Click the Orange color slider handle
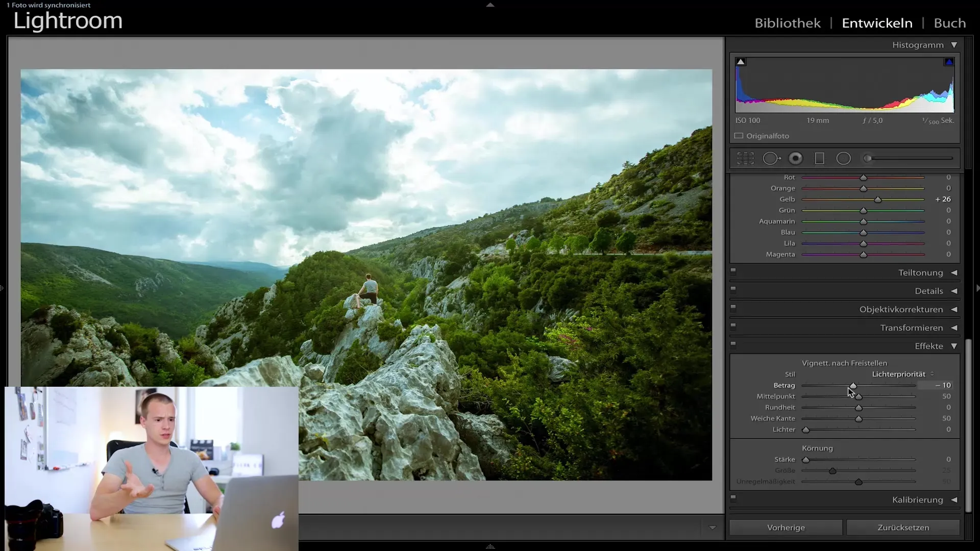The height and width of the screenshot is (551, 980). pos(863,189)
